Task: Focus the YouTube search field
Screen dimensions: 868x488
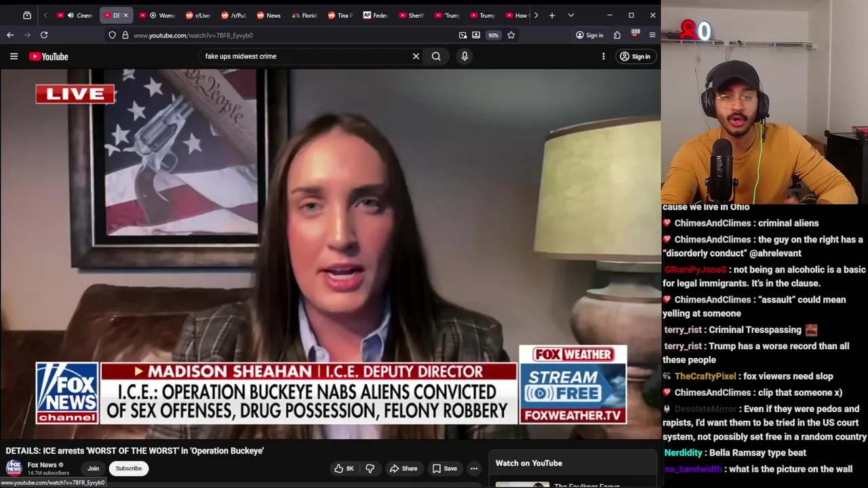Action: 305,56
